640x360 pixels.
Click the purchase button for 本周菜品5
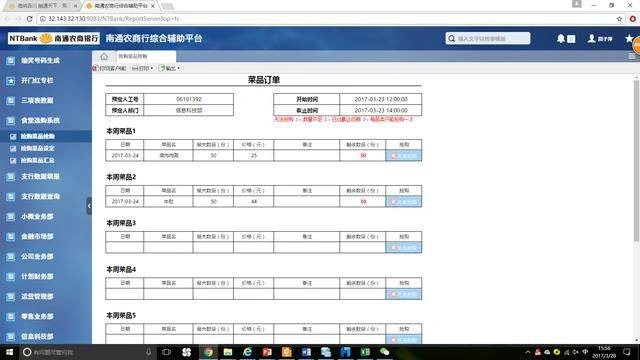click(x=404, y=339)
